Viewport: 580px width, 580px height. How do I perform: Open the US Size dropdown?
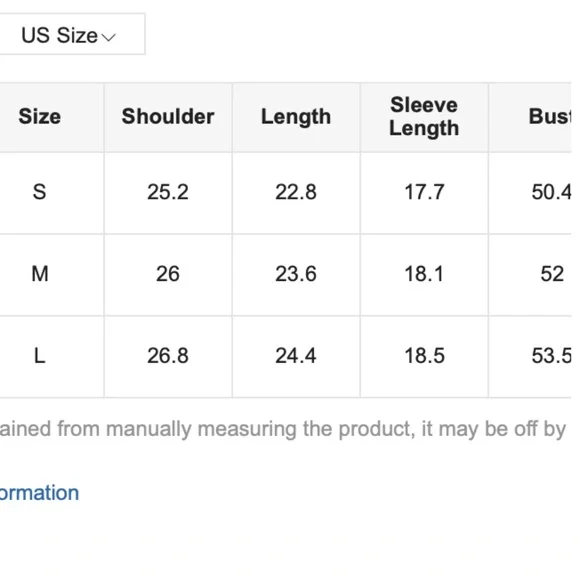click(72, 34)
